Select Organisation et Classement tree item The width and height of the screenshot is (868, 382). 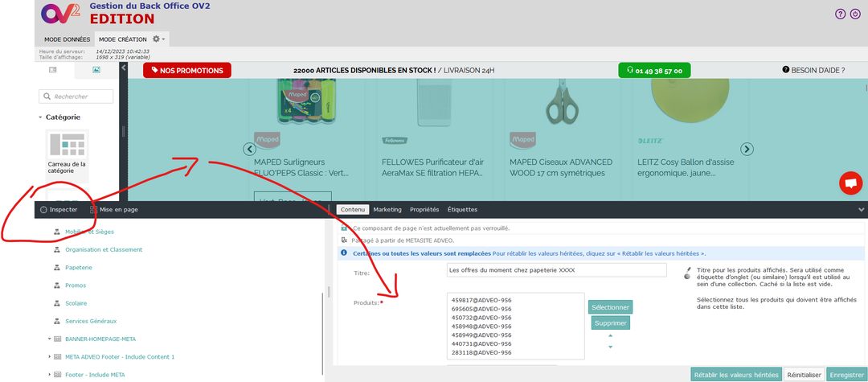[x=104, y=249]
